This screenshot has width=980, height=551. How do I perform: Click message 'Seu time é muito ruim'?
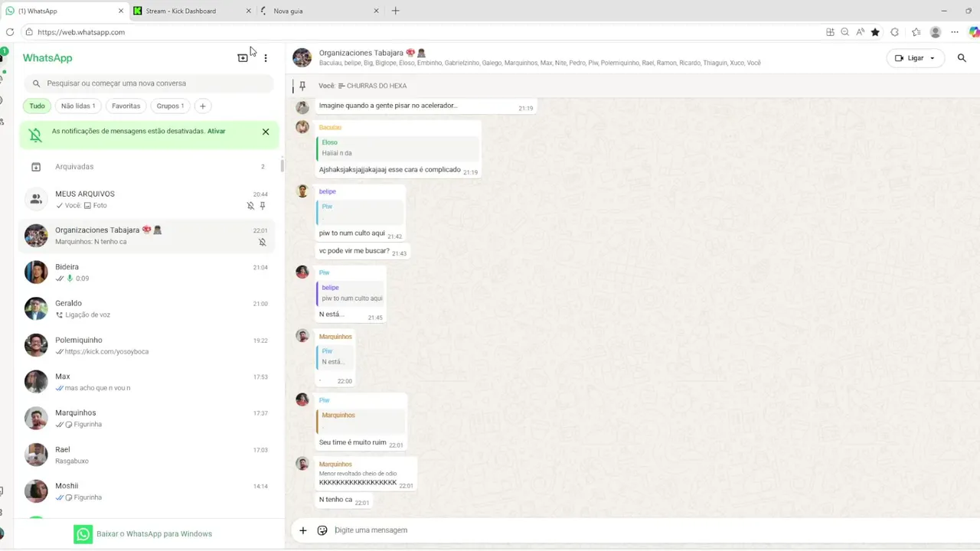tap(353, 442)
